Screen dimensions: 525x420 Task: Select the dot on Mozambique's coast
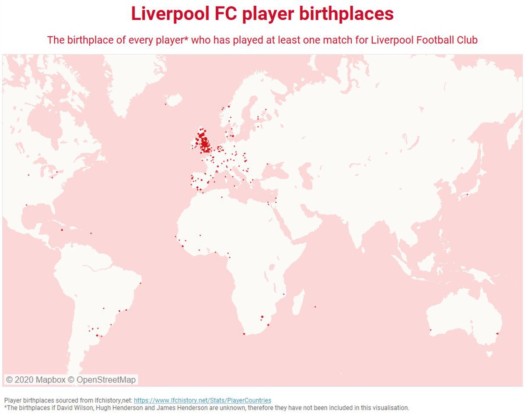(x=284, y=294)
